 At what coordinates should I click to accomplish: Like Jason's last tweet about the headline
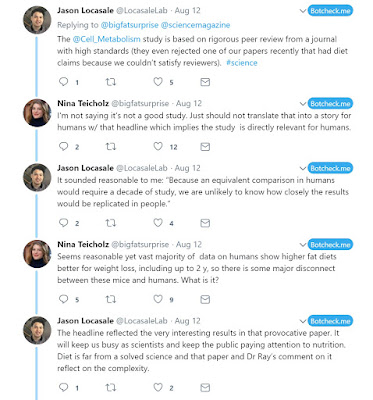coord(158,387)
